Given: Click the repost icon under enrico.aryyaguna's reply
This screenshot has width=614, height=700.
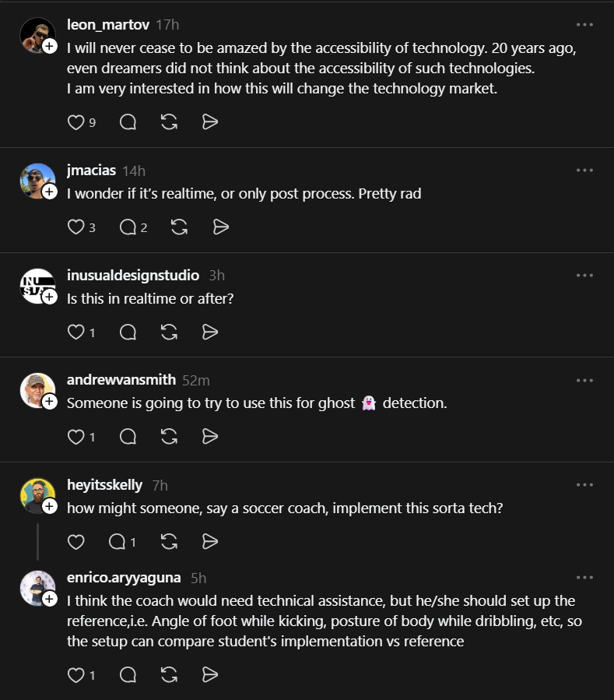Looking at the screenshot, I should click(x=168, y=675).
